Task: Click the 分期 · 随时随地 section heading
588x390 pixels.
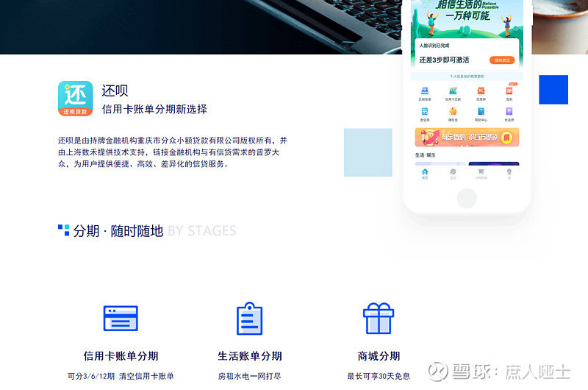Action: pos(118,231)
